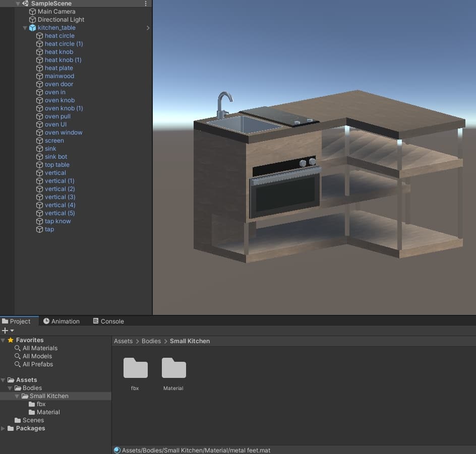
Task: Open the SampleScene three-dot options menu
Action: coord(146,4)
